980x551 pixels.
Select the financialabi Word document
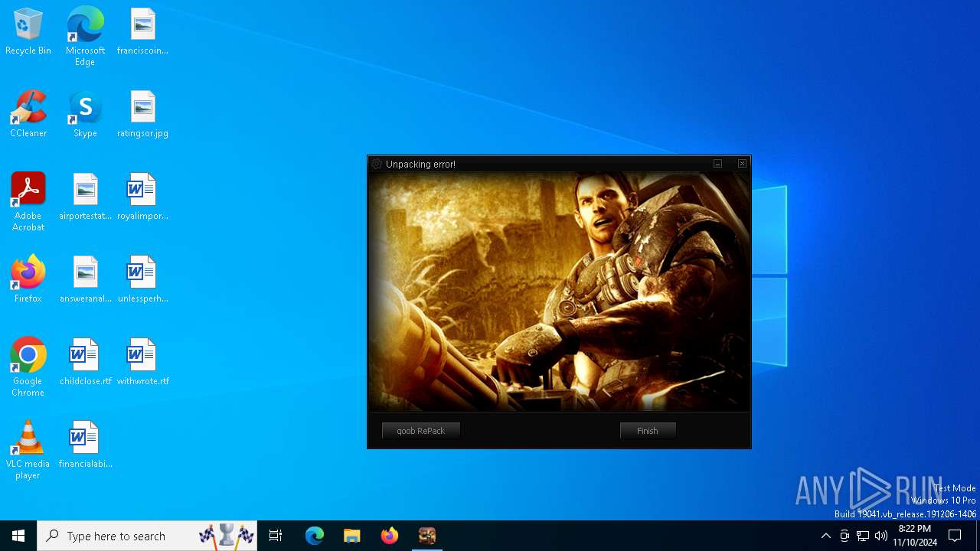point(85,445)
